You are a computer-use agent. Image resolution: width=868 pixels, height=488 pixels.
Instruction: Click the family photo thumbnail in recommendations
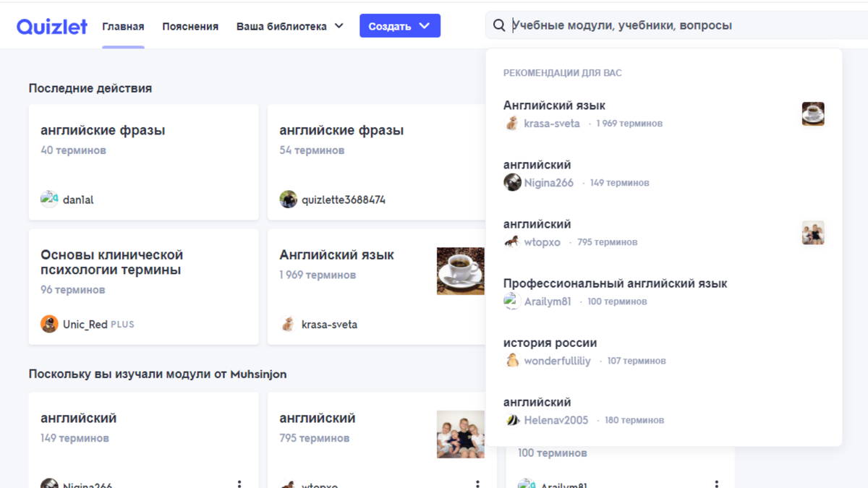click(x=813, y=233)
